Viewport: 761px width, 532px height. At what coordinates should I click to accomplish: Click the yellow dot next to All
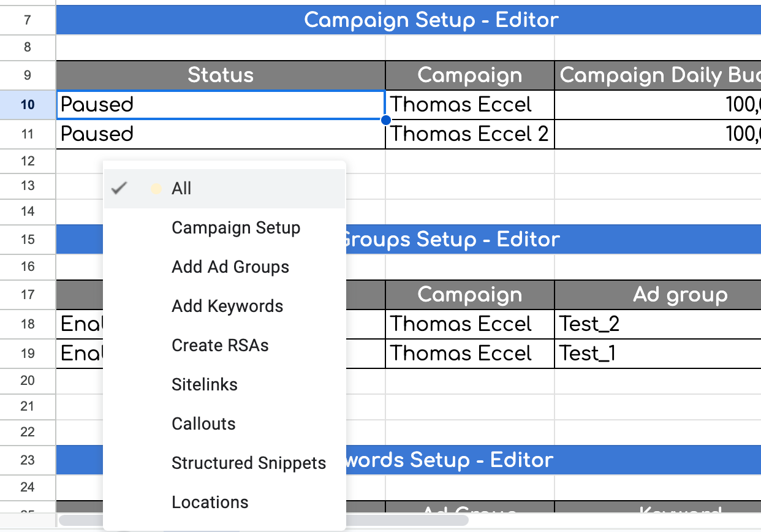pyautogui.click(x=156, y=189)
